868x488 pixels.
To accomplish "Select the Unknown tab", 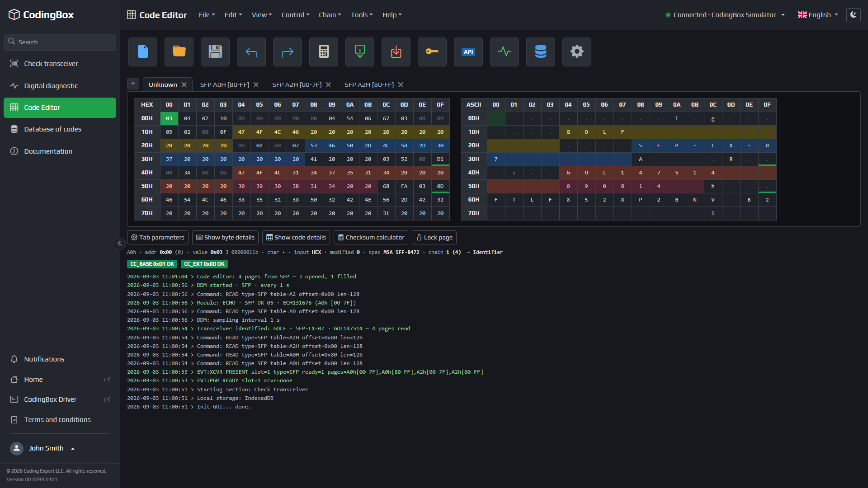I will 163,84.
